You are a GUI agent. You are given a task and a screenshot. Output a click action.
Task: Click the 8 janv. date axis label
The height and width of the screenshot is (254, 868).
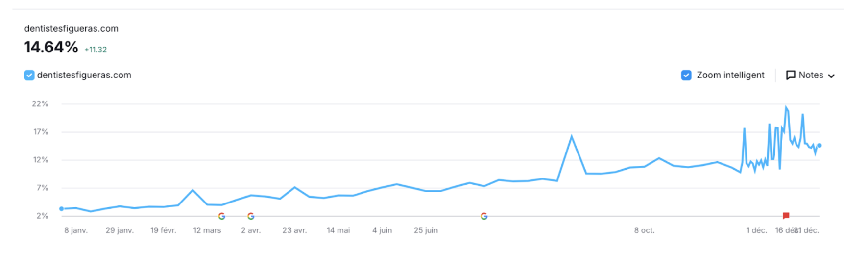click(x=76, y=230)
